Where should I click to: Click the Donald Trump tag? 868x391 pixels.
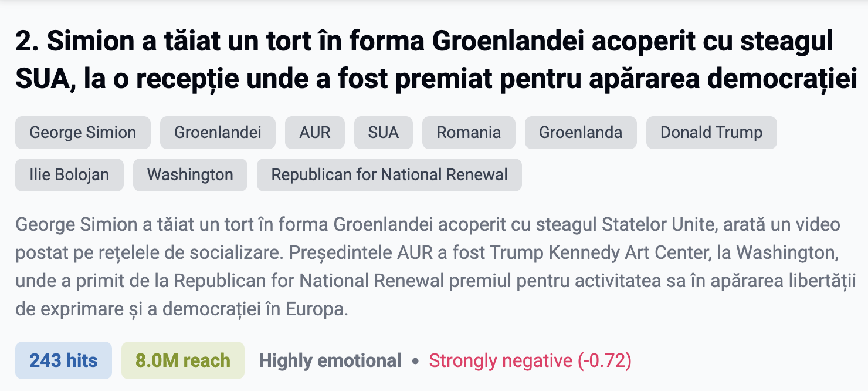click(x=711, y=133)
